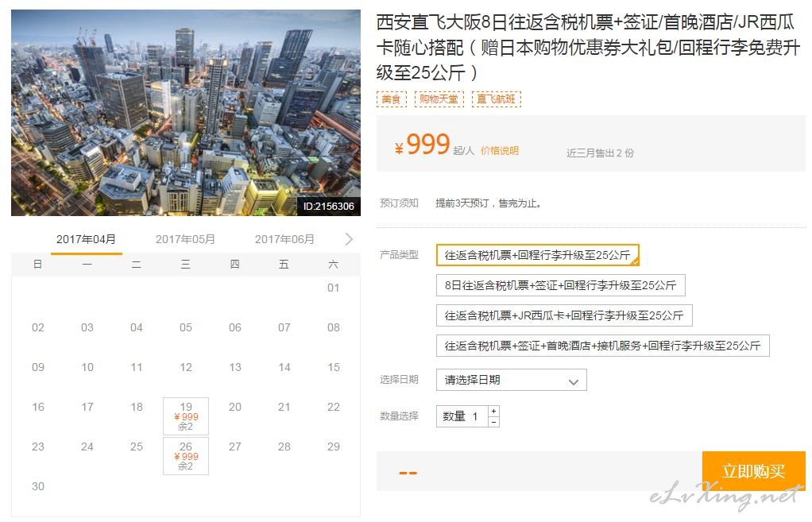Select option with 签证+首晚酒店+接机服务
Screen dimensions: 812x522
coord(603,346)
